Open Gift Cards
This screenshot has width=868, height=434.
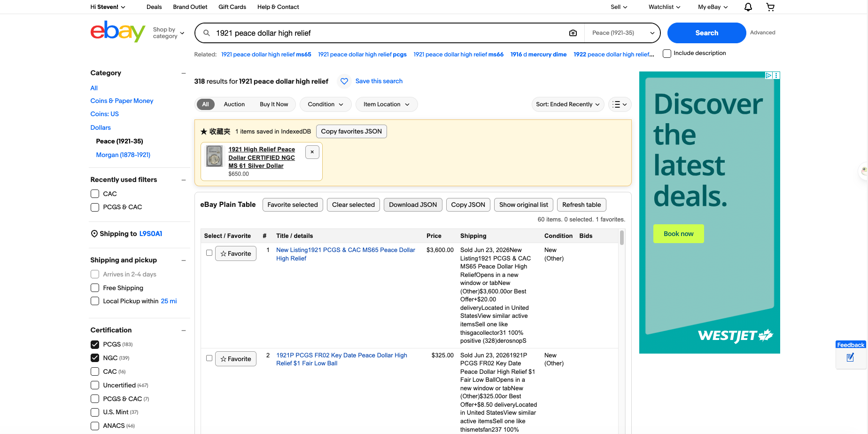click(x=232, y=7)
